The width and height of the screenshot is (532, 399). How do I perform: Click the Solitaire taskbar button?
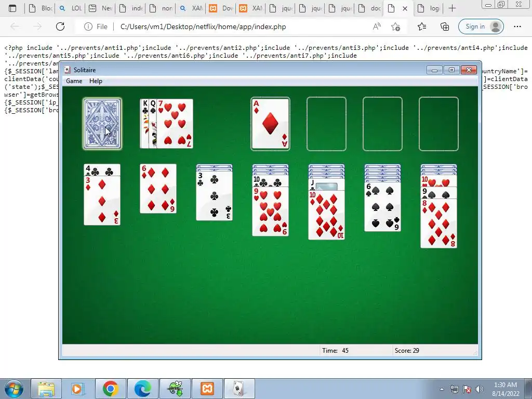click(x=239, y=389)
